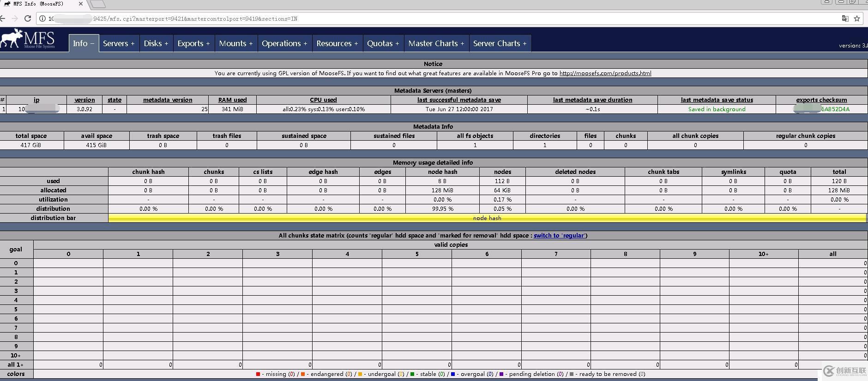Open a new browser tab
The image size is (868, 381).
[x=97, y=4]
